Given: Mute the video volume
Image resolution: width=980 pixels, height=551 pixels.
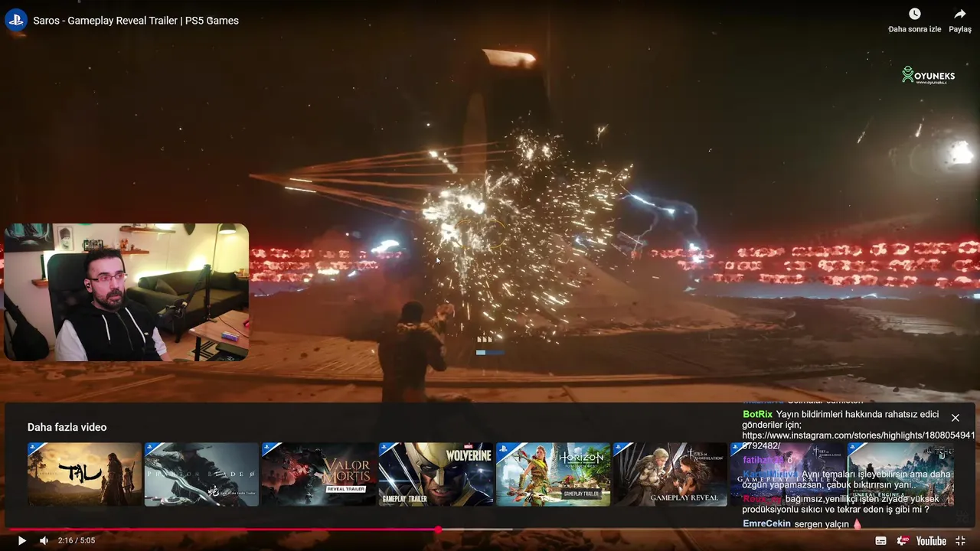Looking at the screenshot, I should pos(44,540).
